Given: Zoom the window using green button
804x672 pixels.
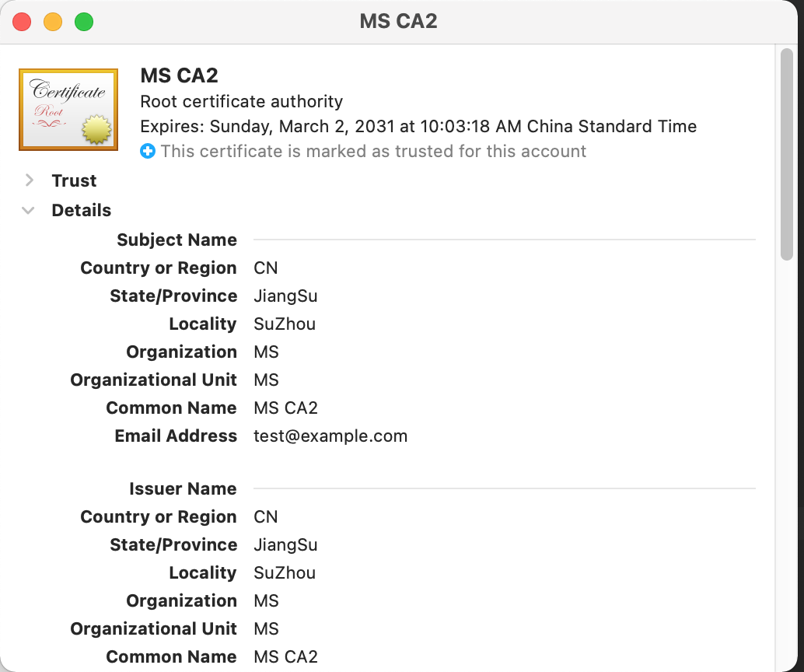Looking at the screenshot, I should click(x=84, y=22).
